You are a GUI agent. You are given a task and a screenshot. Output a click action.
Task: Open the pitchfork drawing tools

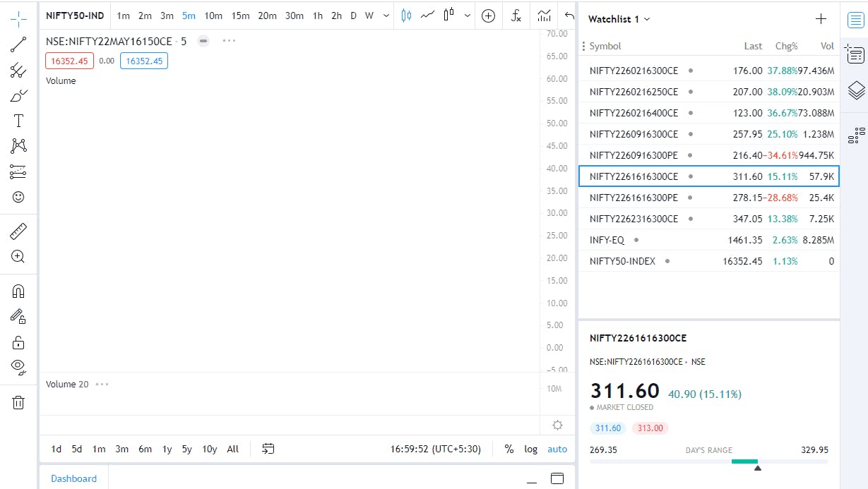(18, 71)
